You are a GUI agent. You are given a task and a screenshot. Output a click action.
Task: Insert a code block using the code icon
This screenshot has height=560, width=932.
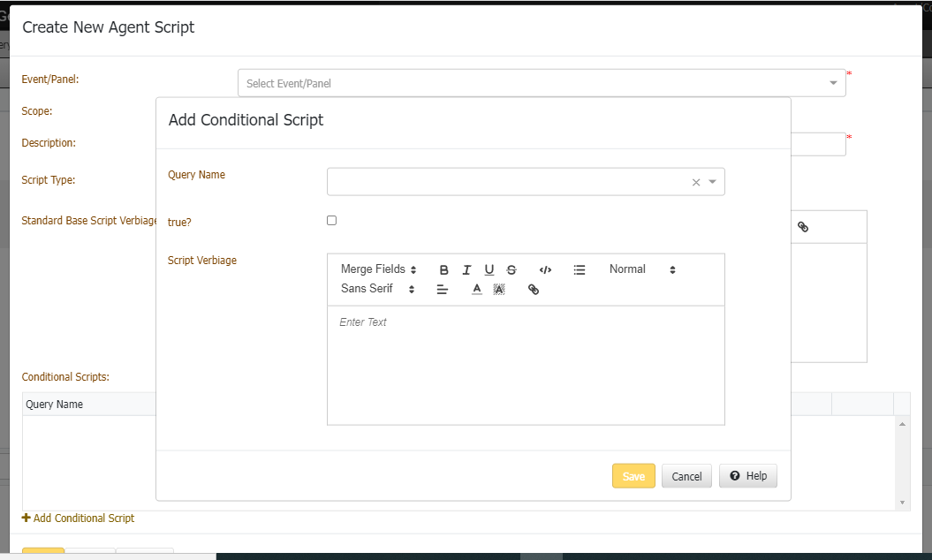click(x=545, y=270)
